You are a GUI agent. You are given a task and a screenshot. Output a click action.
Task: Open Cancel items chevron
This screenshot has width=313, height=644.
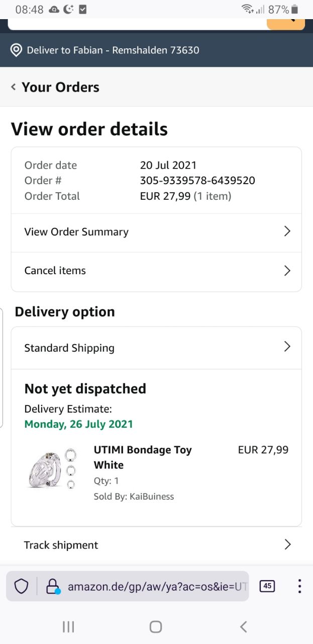coord(287,271)
